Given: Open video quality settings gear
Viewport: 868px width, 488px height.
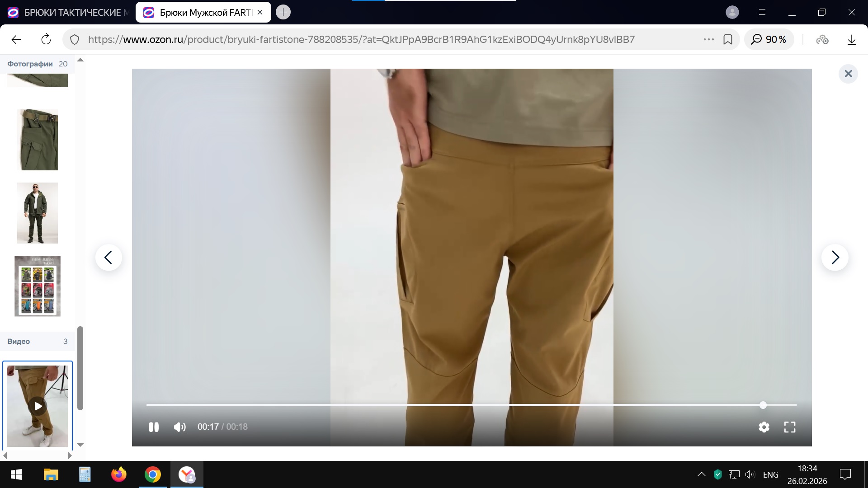Looking at the screenshot, I should [764, 427].
